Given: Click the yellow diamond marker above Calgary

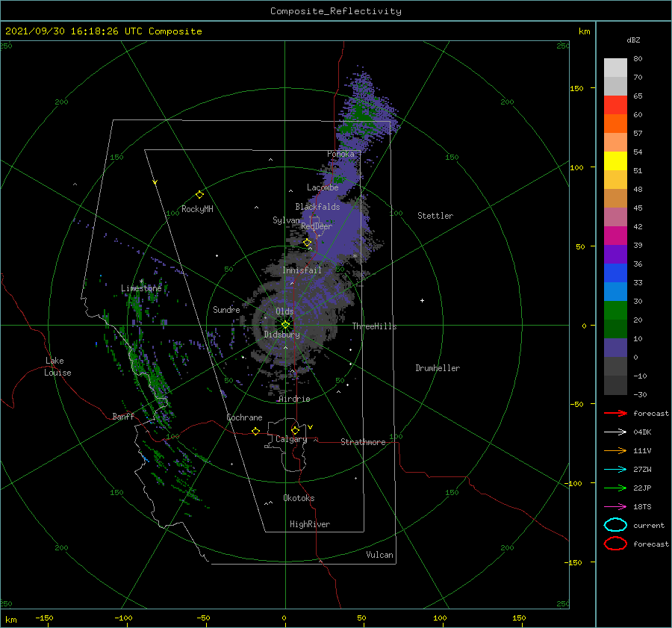Looking at the screenshot, I should click(x=295, y=430).
